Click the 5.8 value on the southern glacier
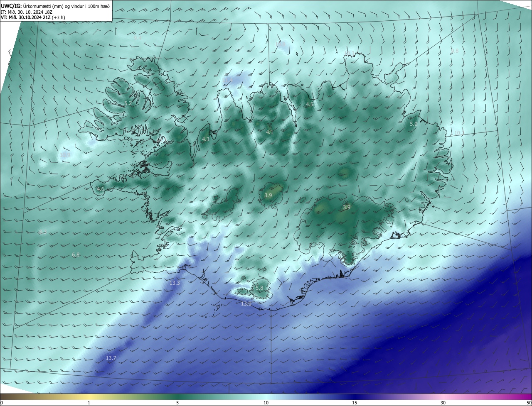Viewport: 532px width, 406px height. [259, 288]
